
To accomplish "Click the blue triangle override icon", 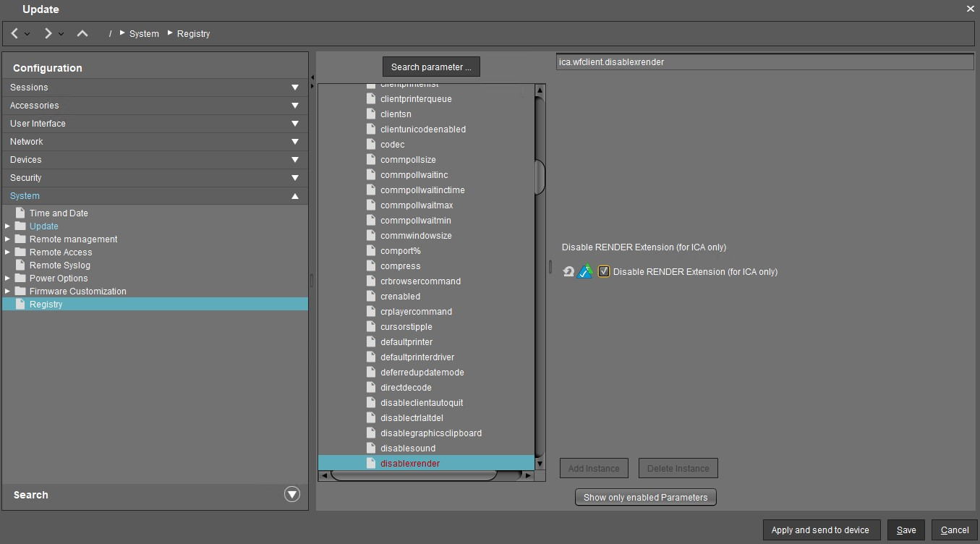I will [586, 272].
